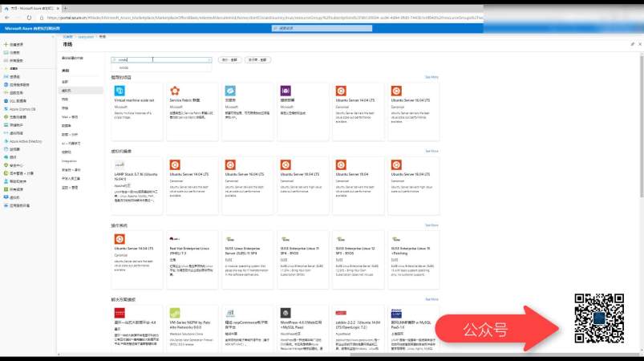Open VM-Series NGFW by Palo Alto Networks

[192, 329]
